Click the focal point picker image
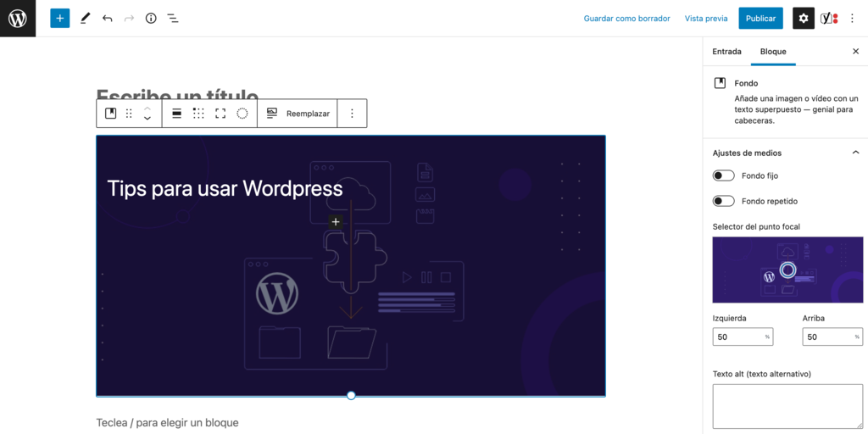Screen dimensions: 868x434 coord(787,270)
